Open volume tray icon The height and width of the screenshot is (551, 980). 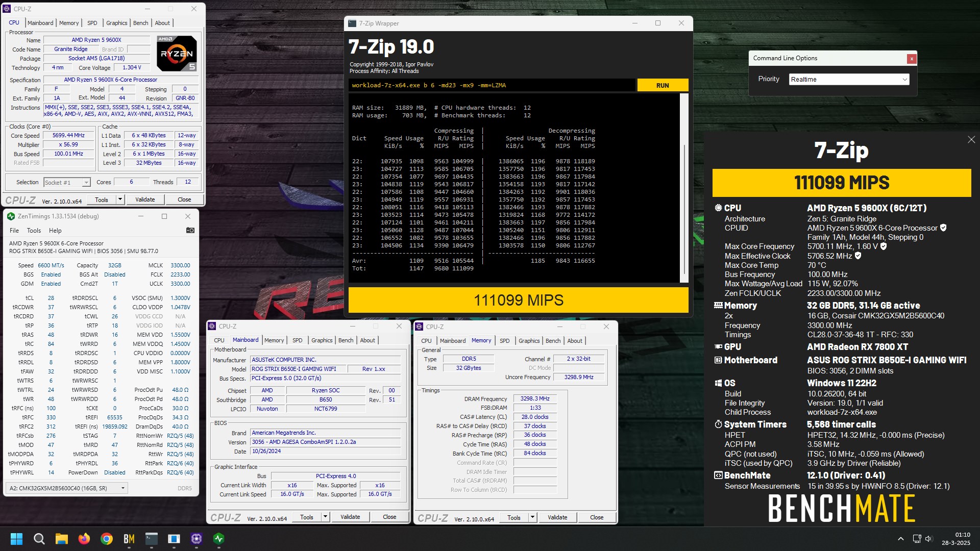[928, 539]
